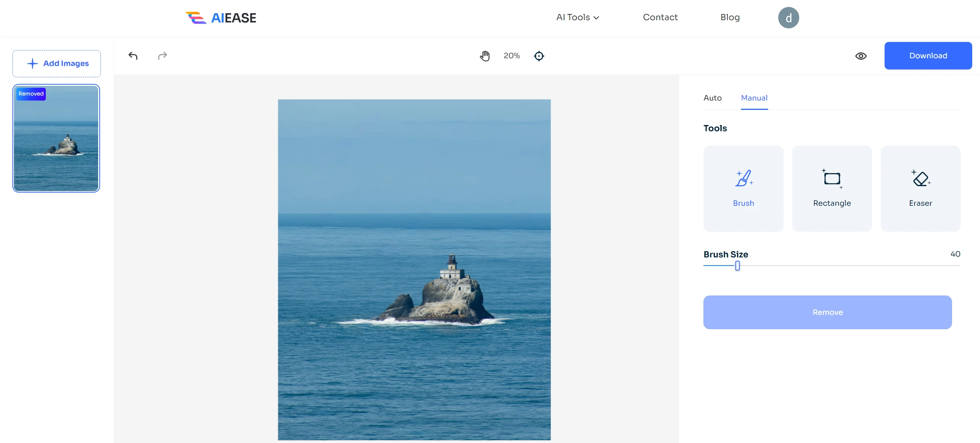Open the Contact page link

point(660,17)
